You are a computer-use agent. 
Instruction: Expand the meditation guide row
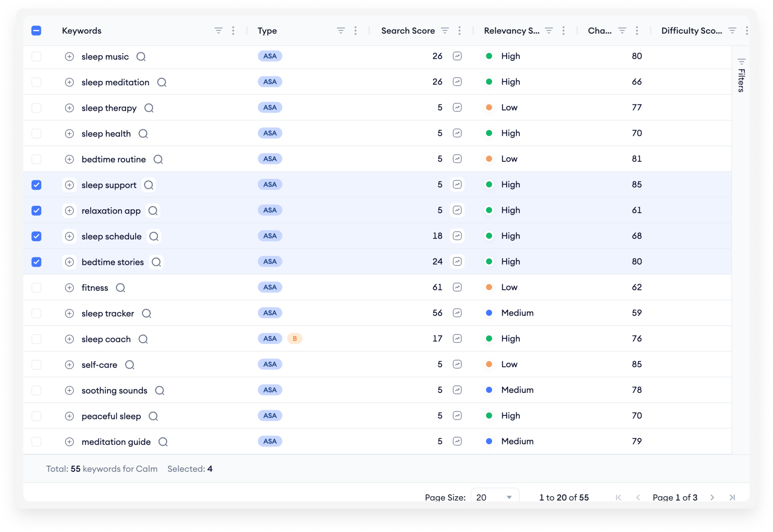(x=69, y=442)
